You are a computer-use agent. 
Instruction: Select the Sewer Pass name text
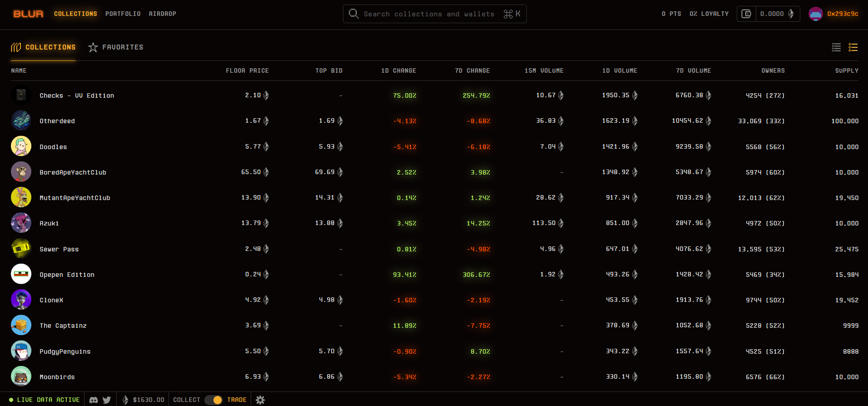[59, 249]
